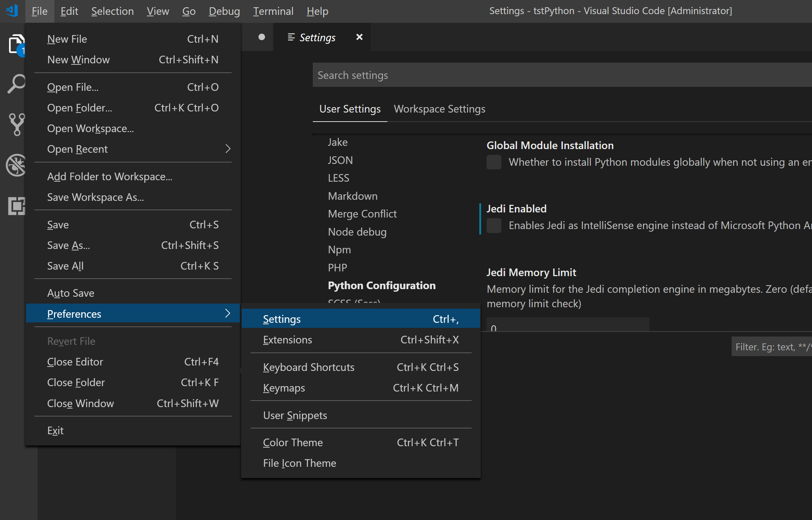Open the View menu
The width and height of the screenshot is (812, 520).
coord(158,11)
